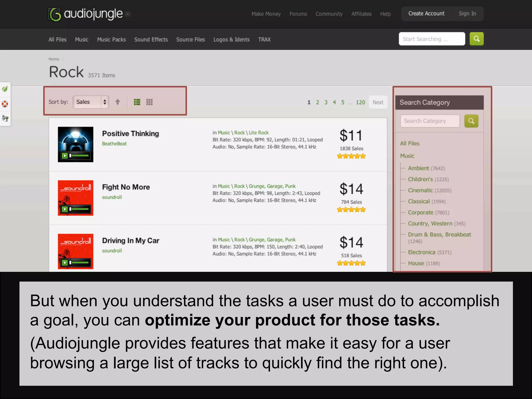Select All Files in Search Category sidebar

[x=410, y=143]
